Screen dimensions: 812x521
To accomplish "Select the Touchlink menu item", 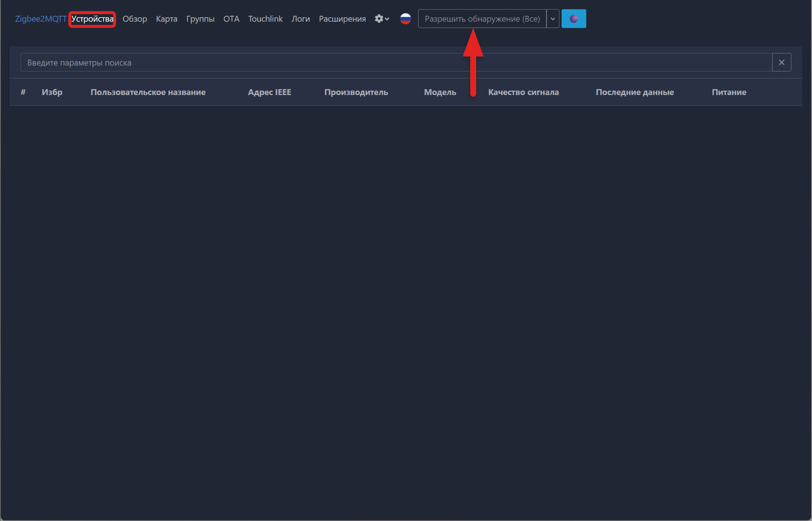I will click(265, 19).
